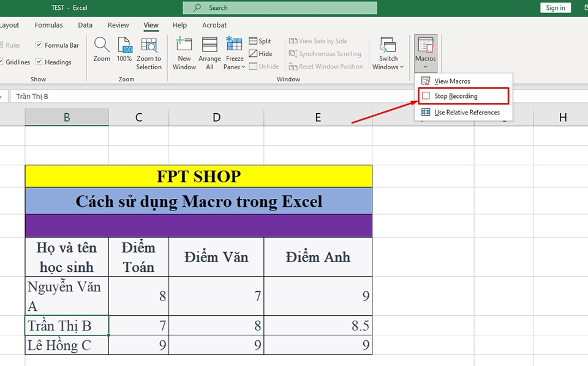The width and height of the screenshot is (588, 366).
Task: Click header cell 'Điểm Anh'
Action: 318,257
